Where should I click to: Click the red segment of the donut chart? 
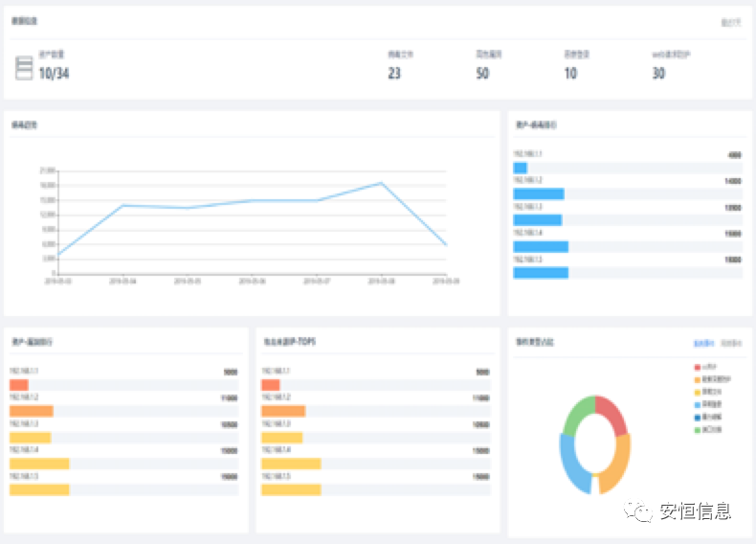click(614, 412)
